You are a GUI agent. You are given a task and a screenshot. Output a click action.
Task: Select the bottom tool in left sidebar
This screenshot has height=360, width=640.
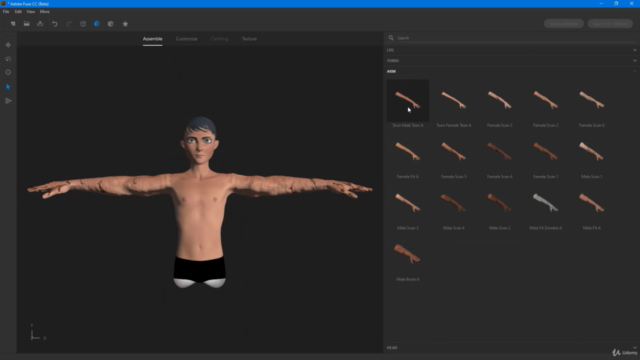(x=8, y=101)
